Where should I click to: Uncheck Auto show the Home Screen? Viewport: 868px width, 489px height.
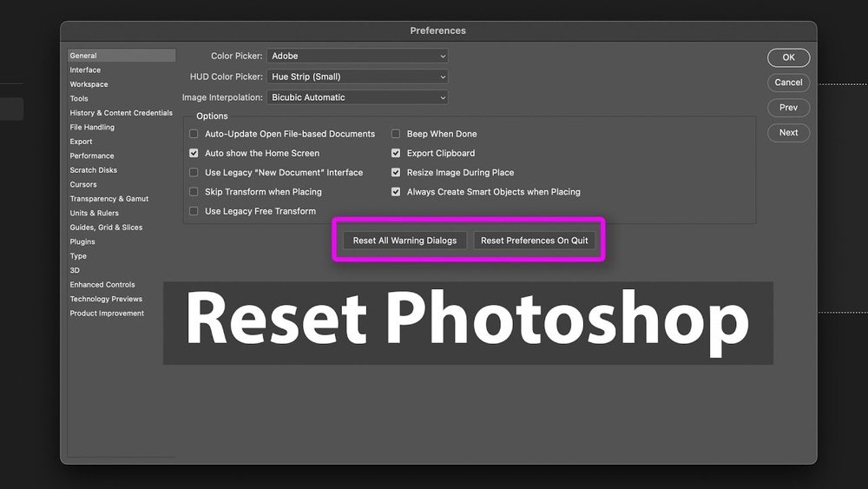[x=194, y=153]
